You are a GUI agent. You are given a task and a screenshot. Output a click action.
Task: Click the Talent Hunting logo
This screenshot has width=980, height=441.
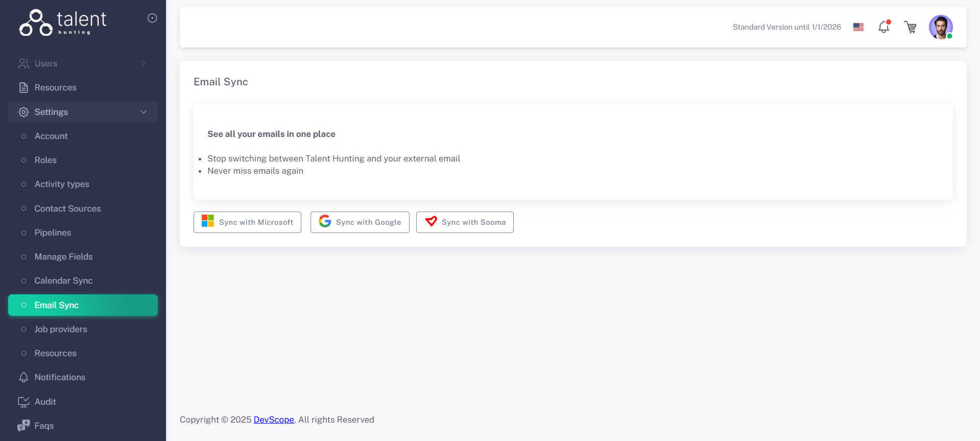point(63,23)
